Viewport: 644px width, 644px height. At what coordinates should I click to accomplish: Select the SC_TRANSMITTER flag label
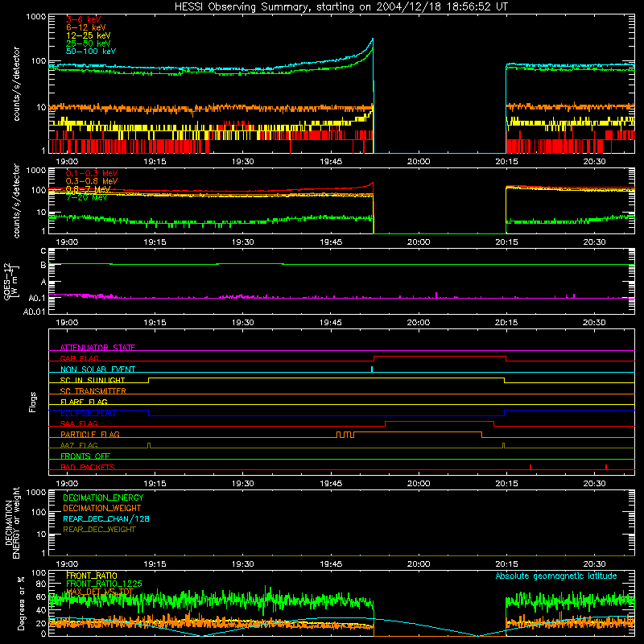[x=93, y=391]
